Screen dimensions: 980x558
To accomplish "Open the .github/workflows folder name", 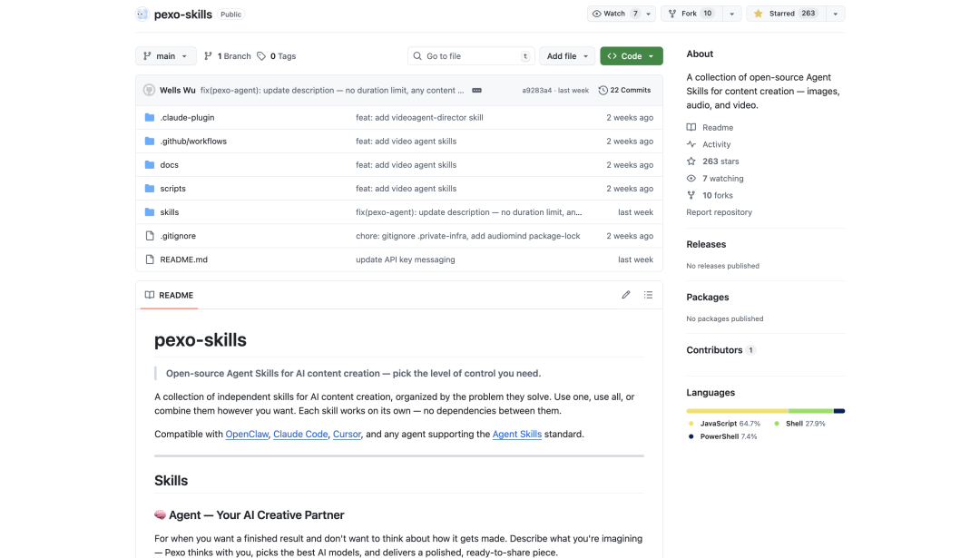I will pos(193,142).
